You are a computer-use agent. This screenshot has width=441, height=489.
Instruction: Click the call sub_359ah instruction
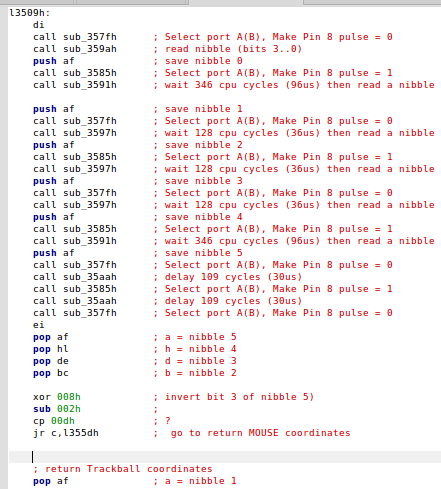click(75, 49)
